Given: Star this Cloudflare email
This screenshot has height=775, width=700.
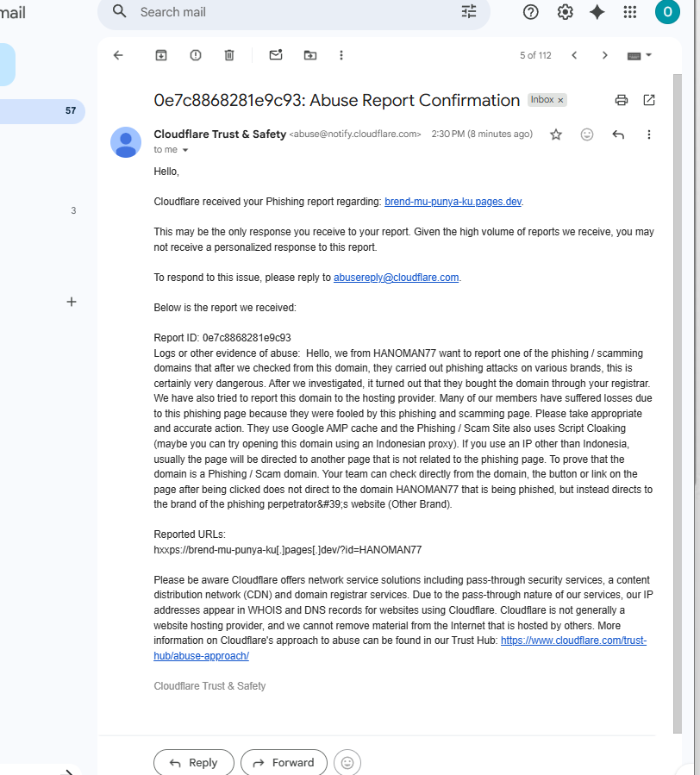Looking at the screenshot, I should coord(556,134).
